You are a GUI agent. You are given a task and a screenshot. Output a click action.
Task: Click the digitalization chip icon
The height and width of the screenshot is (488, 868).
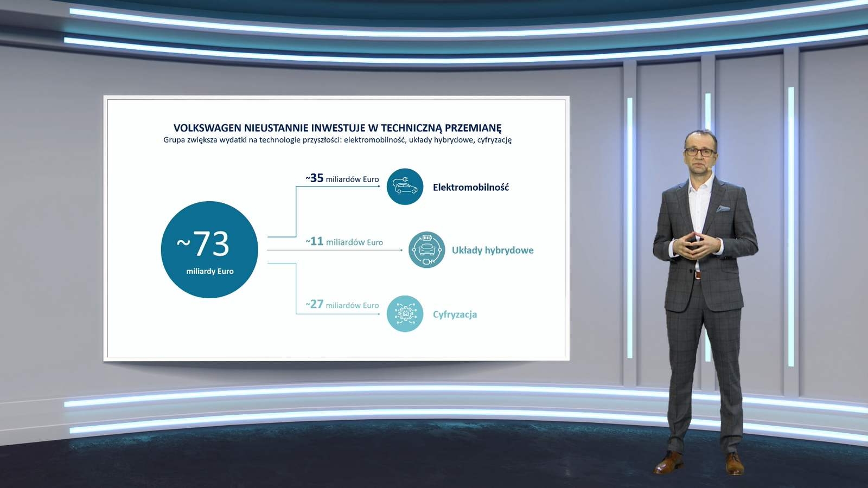(x=405, y=313)
